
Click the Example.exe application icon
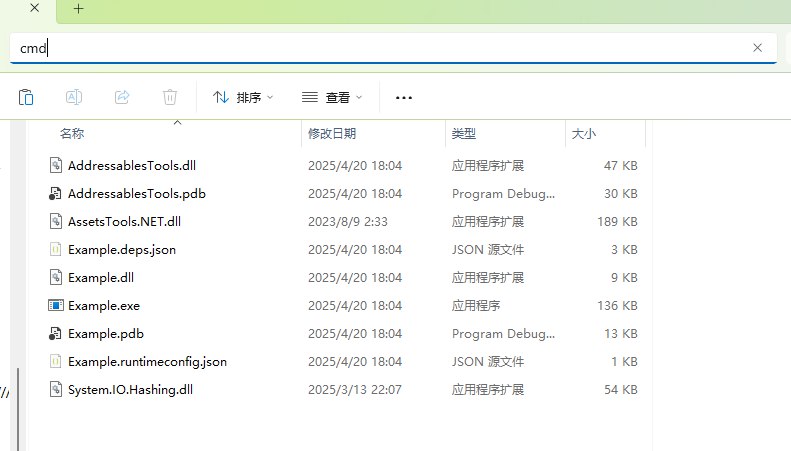pyautogui.click(x=56, y=305)
